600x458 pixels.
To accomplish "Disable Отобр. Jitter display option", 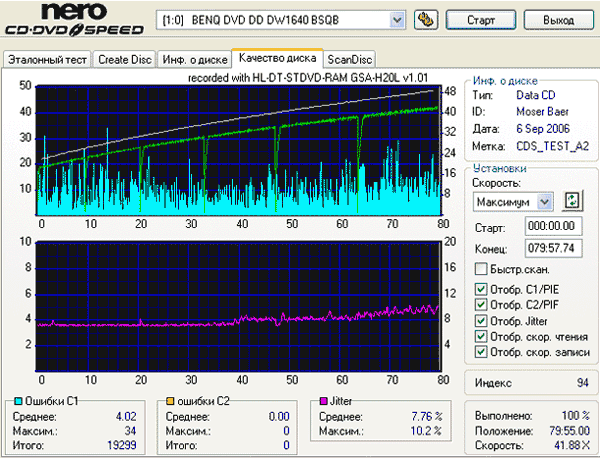I will 481,321.
